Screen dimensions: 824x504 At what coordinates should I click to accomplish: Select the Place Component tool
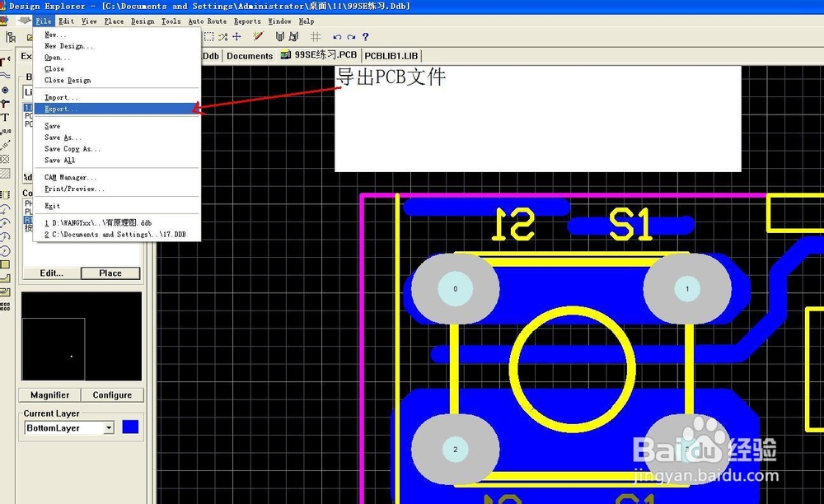click(5, 195)
